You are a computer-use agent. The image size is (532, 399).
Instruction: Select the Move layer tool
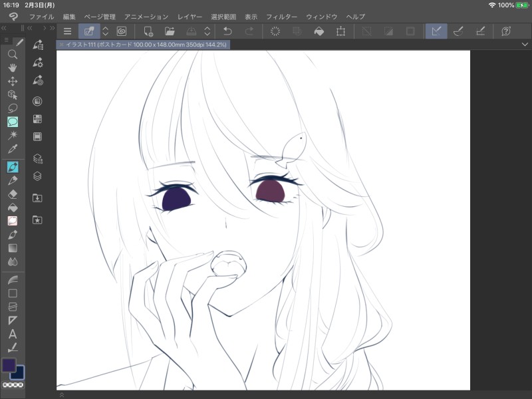pos(13,81)
